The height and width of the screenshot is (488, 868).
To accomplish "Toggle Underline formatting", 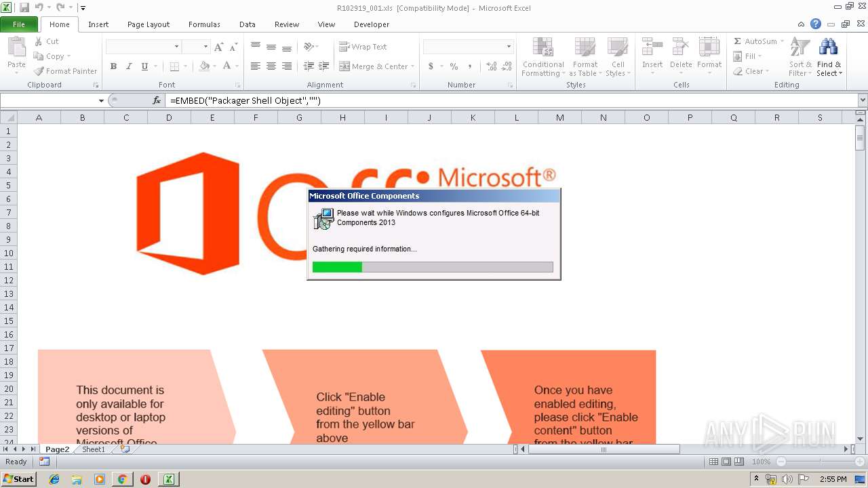I will pyautogui.click(x=144, y=66).
